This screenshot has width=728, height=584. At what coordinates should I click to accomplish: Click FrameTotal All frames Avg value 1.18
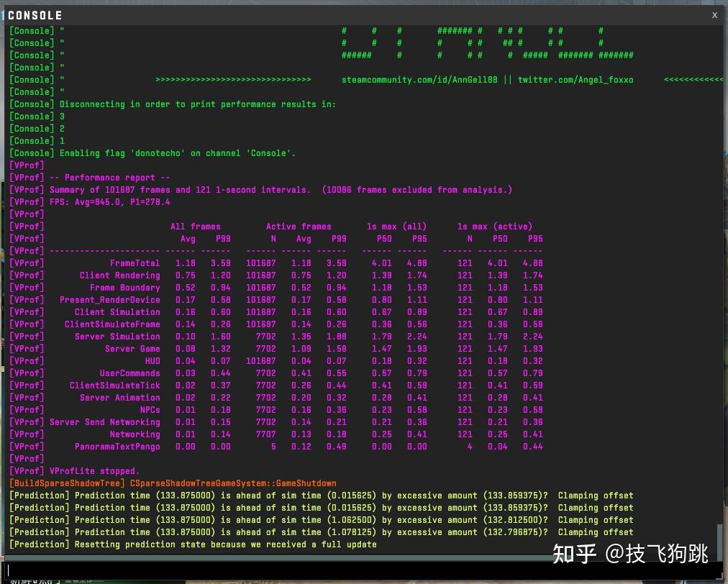(x=186, y=263)
